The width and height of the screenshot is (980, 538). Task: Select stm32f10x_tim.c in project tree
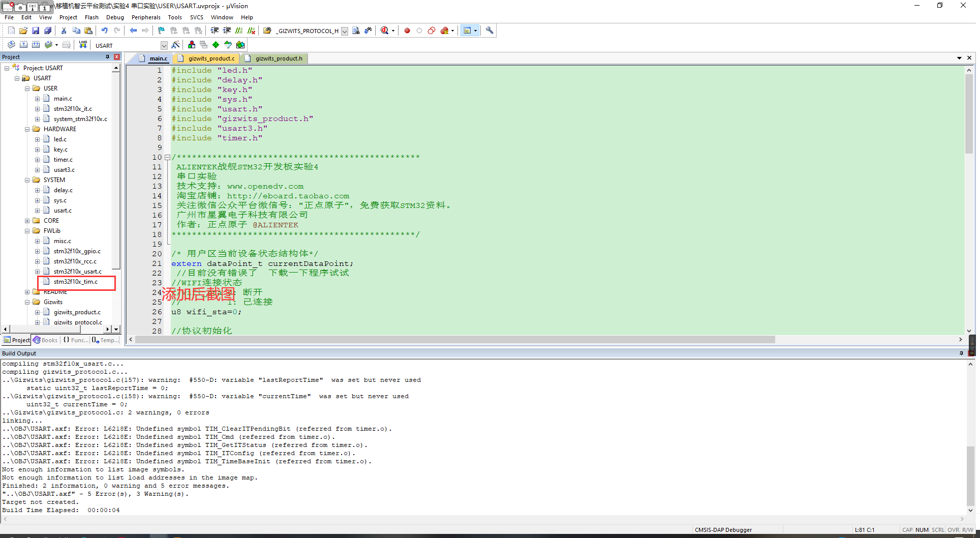76,282
